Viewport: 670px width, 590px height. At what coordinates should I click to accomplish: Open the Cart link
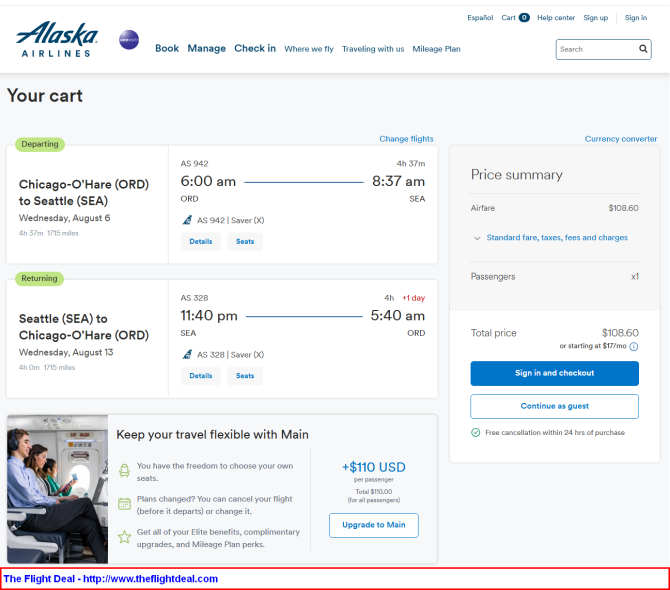click(508, 18)
